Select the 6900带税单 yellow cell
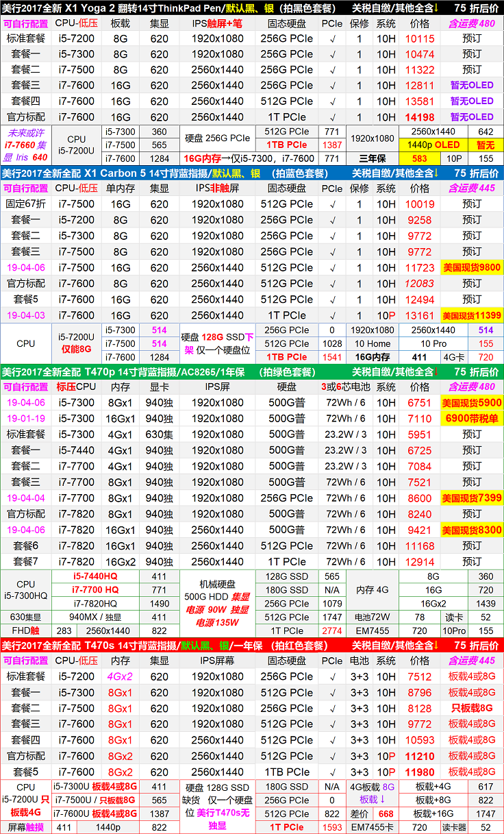Screen dimensions: 504x834 [x=472, y=419]
